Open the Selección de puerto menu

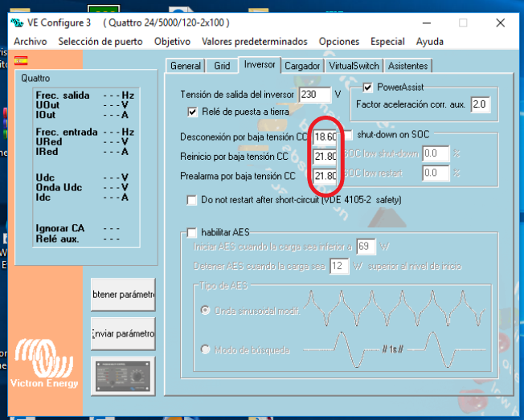(x=100, y=42)
